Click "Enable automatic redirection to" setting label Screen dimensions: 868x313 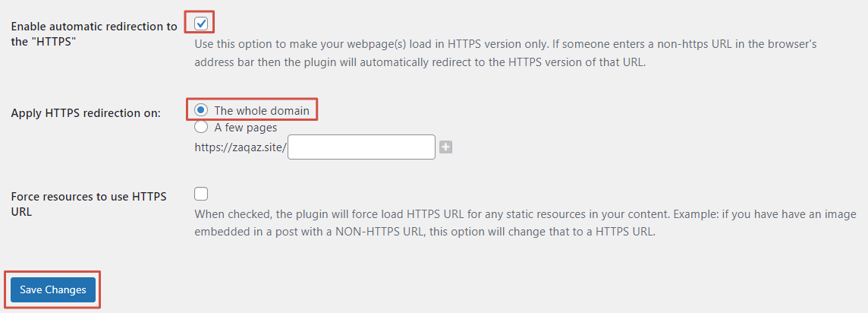coord(94,27)
